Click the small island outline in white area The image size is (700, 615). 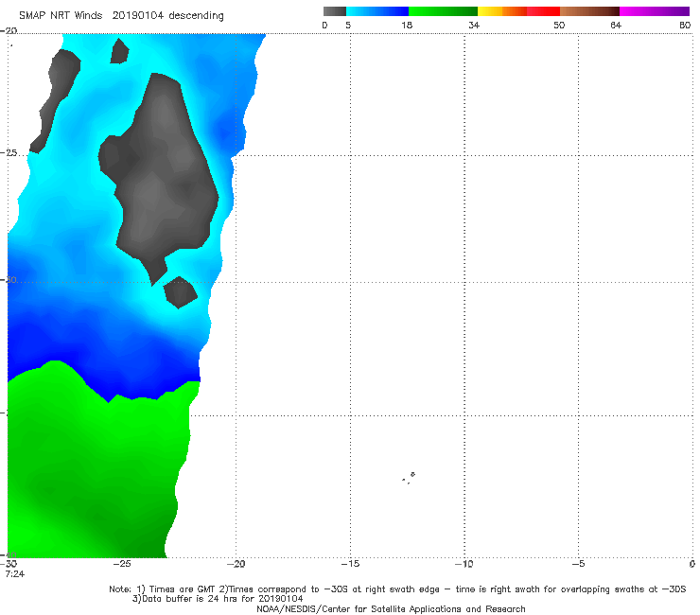pos(409,478)
